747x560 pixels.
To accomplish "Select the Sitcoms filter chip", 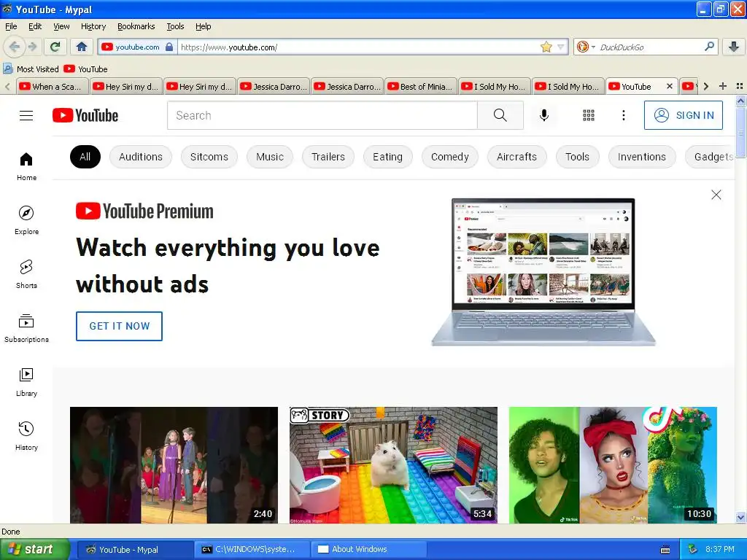I will point(209,157).
